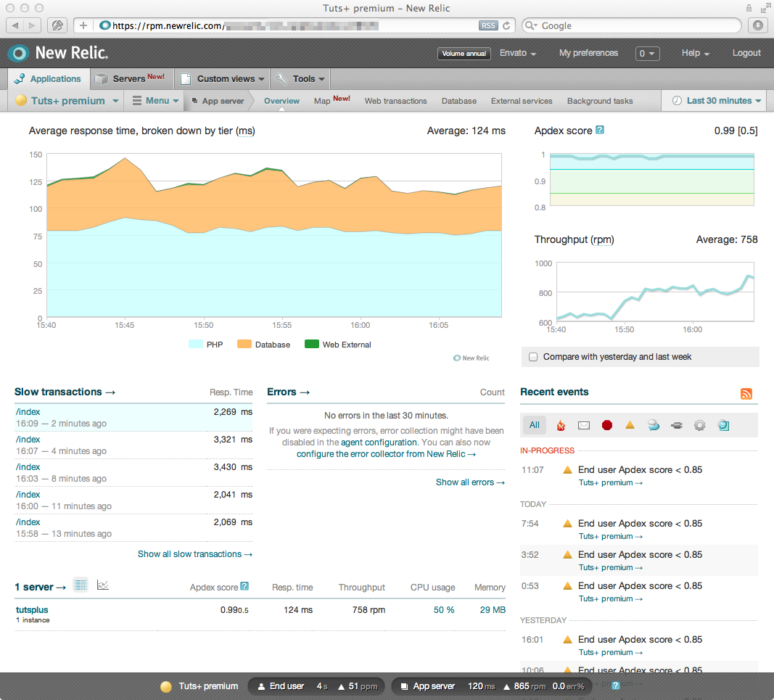Click the RSS button in address bar
Viewport: 774px width, 700px height.
[x=487, y=25]
